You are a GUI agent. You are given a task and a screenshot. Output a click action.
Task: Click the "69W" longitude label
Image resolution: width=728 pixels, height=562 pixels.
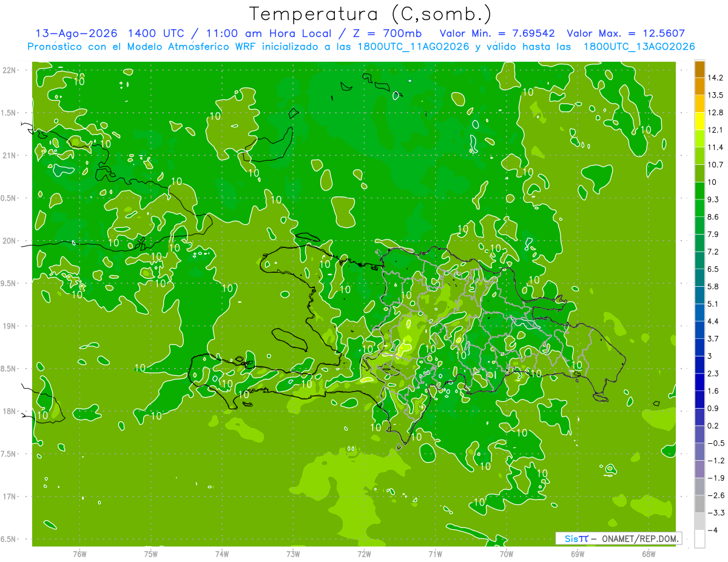578,554
